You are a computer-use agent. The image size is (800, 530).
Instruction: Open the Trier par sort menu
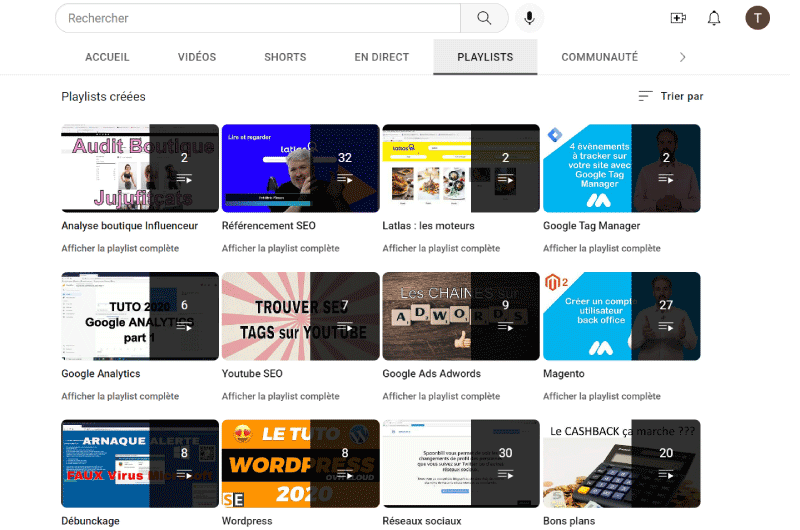pyautogui.click(x=671, y=96)
